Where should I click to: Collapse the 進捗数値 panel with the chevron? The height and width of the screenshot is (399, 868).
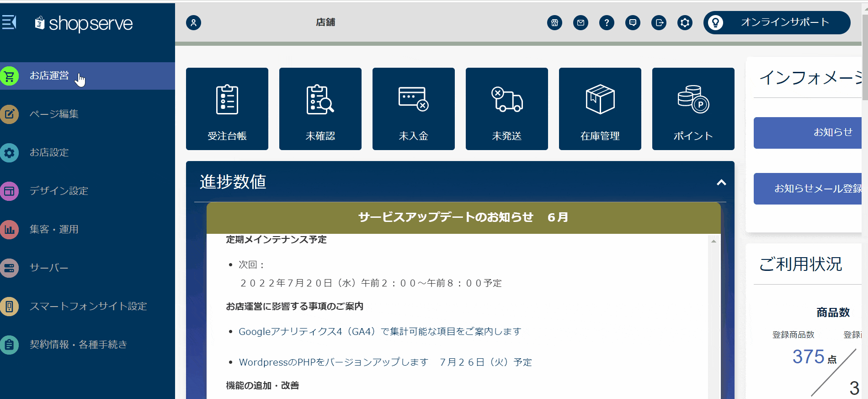[x=721, y=183]
